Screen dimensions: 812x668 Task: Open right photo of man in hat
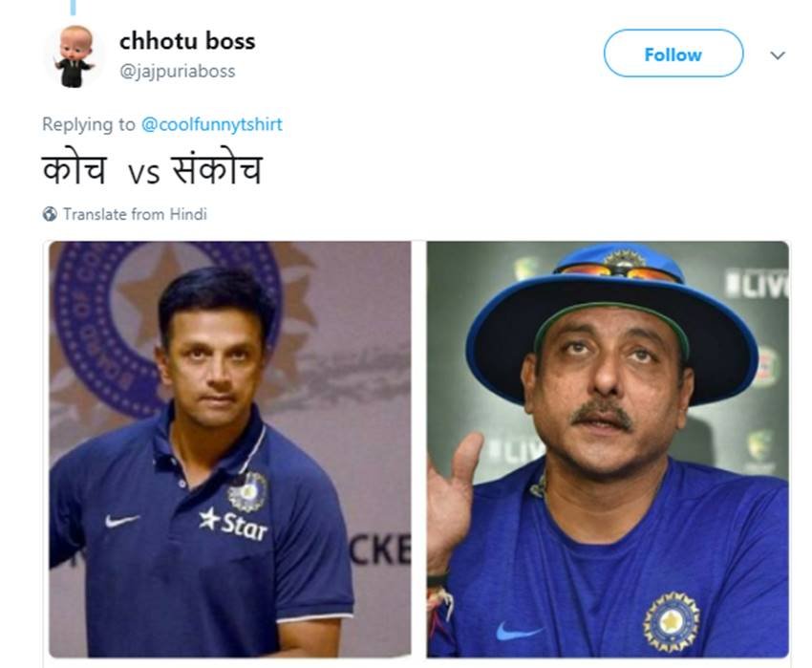608,449
